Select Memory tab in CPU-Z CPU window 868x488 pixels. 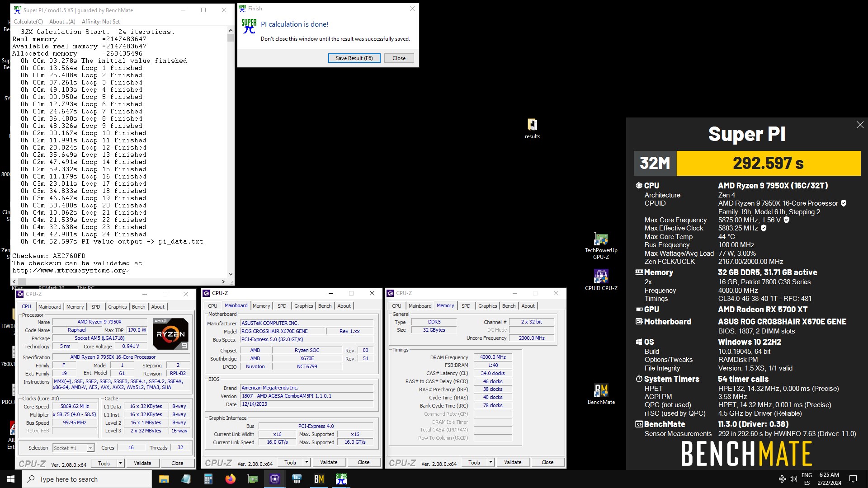click(x=75, y=307)
